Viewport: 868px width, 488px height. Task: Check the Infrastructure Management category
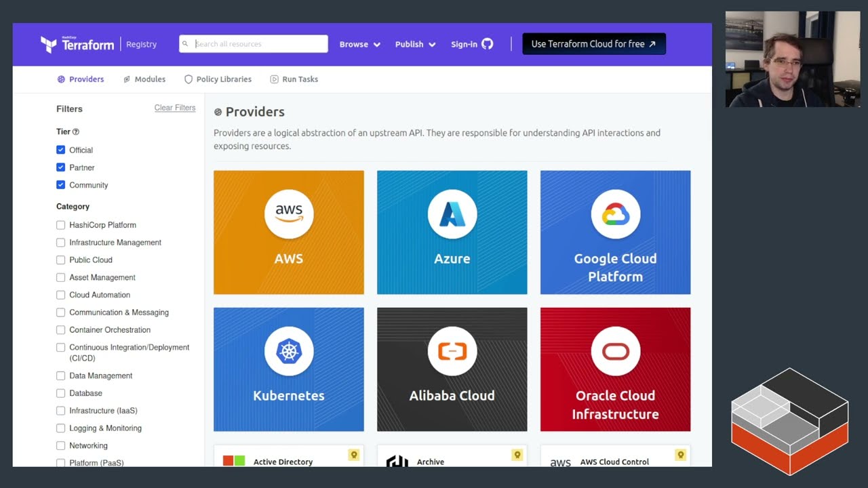[60, 243]
